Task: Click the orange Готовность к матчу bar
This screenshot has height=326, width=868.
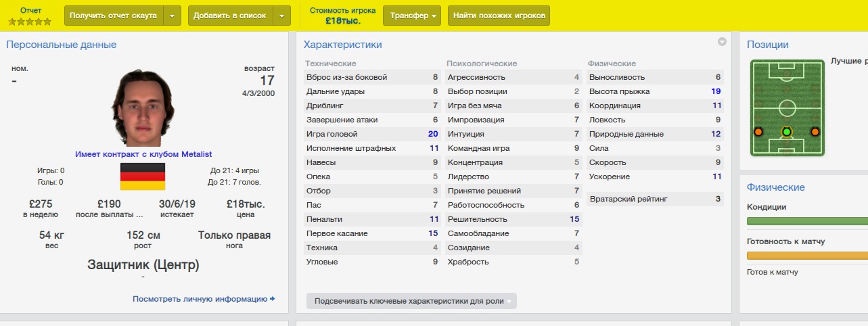Action: (806, 255)
